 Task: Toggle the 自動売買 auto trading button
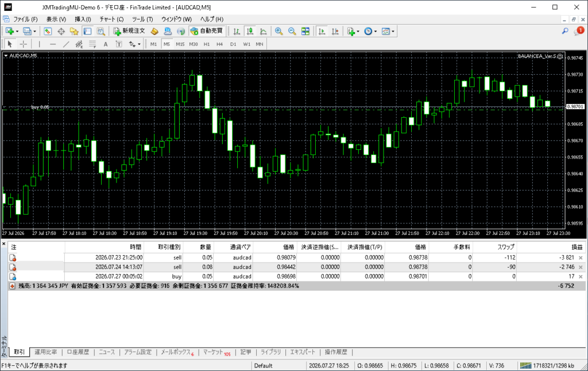[207, 31]
